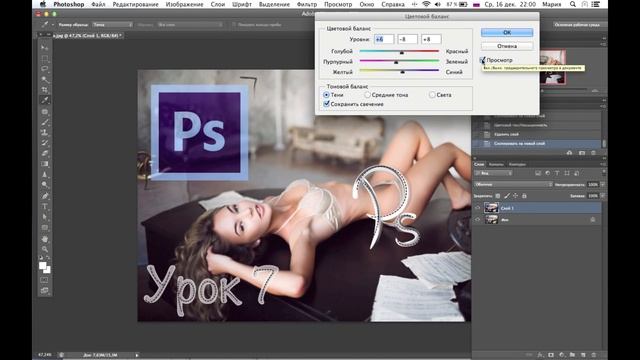Screen dimensions: 640x360
Task: Select the Rectangular Marquee tool
Action: [44, 58]
